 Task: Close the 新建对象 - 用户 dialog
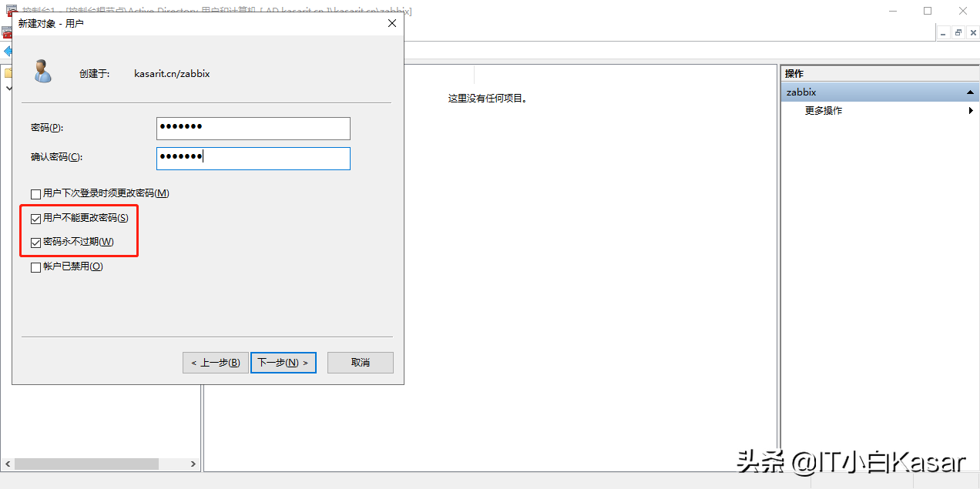391,23
